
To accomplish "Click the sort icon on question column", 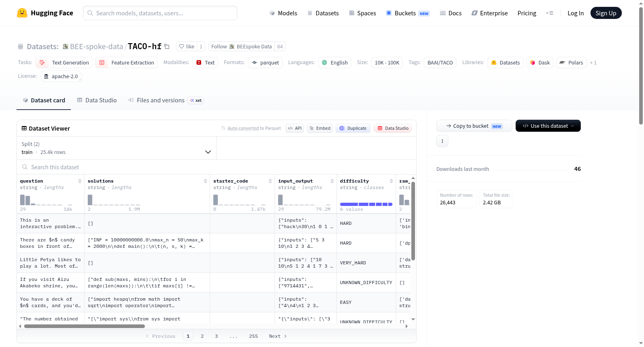I will coord(80,181).
